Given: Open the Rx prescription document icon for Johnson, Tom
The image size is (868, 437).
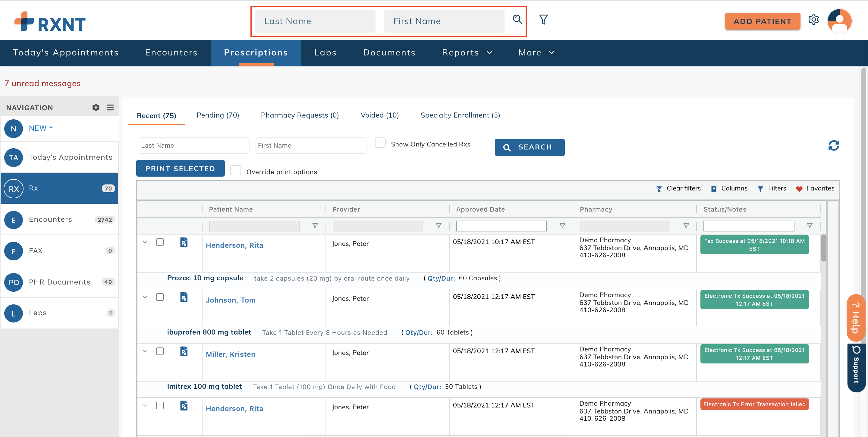Looking at the screenshot, I should pos(184,297).
